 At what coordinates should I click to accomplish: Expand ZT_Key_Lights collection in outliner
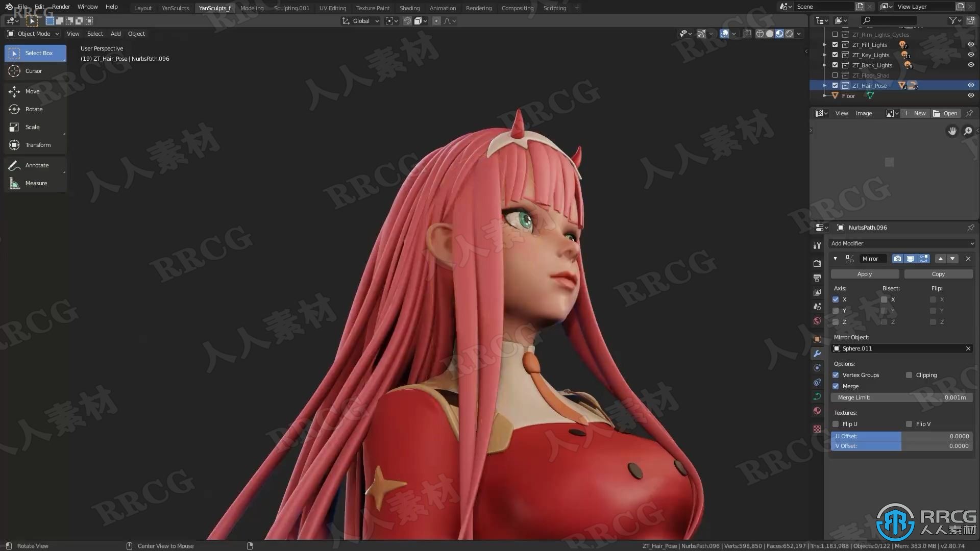click(825, 55)
